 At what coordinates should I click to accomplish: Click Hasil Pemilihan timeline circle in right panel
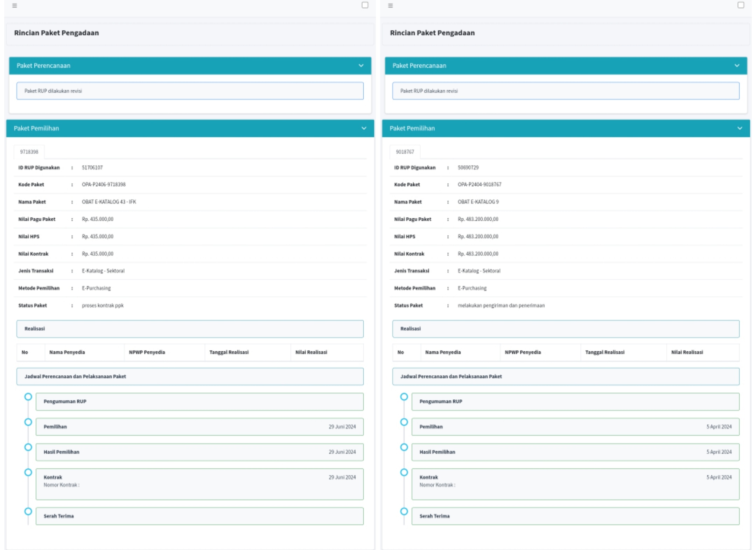pos(404,447)
